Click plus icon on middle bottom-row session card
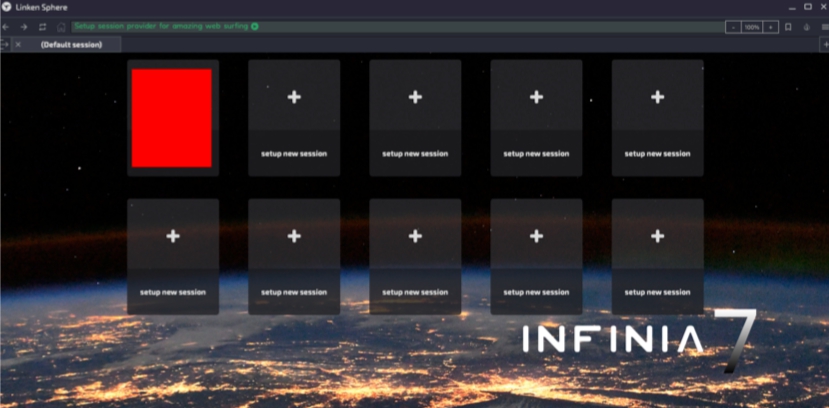The width and height of the screenshot is (829, 408). point(415,236)
